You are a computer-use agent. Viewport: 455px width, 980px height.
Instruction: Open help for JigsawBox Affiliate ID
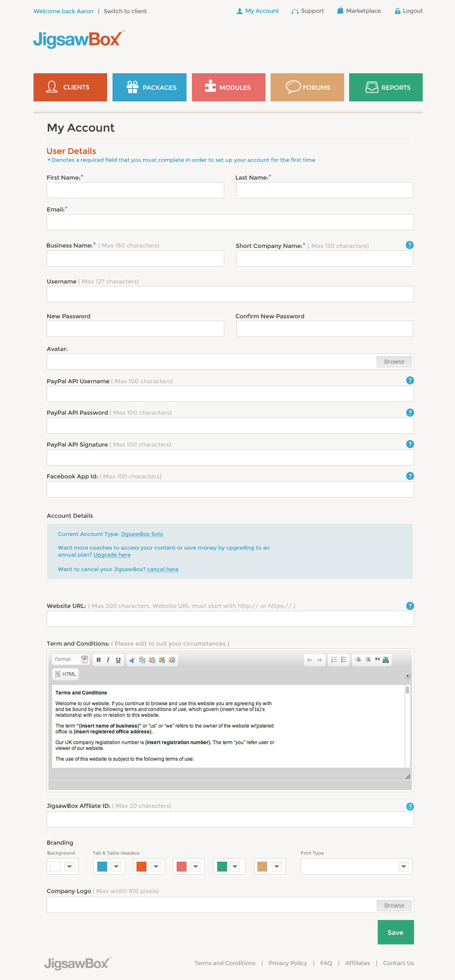[x=410, y=806]
